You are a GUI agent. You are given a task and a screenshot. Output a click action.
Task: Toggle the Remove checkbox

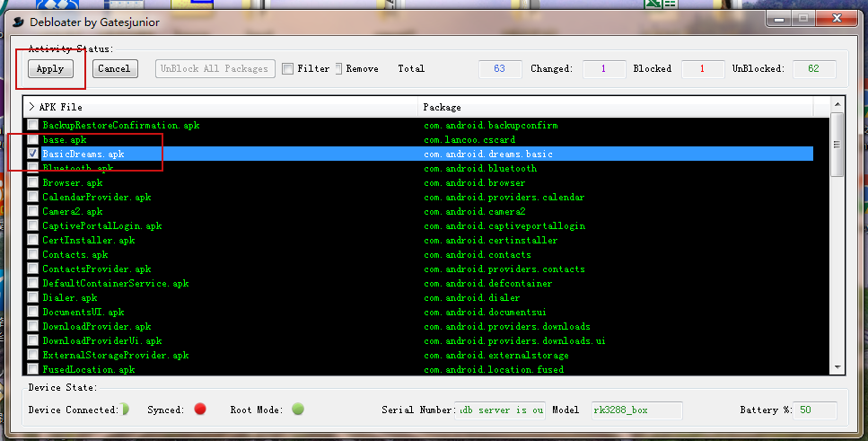(338, 68)
